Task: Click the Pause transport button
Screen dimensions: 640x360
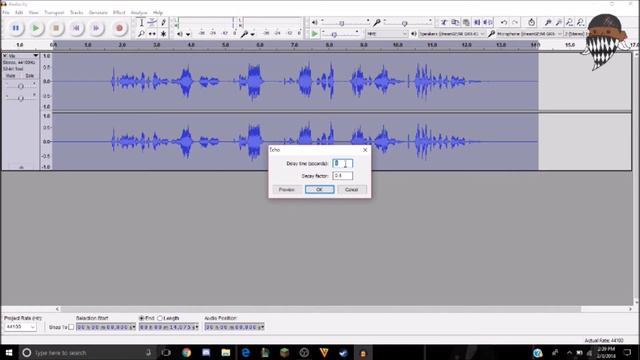Action: (x=16, y=28)
